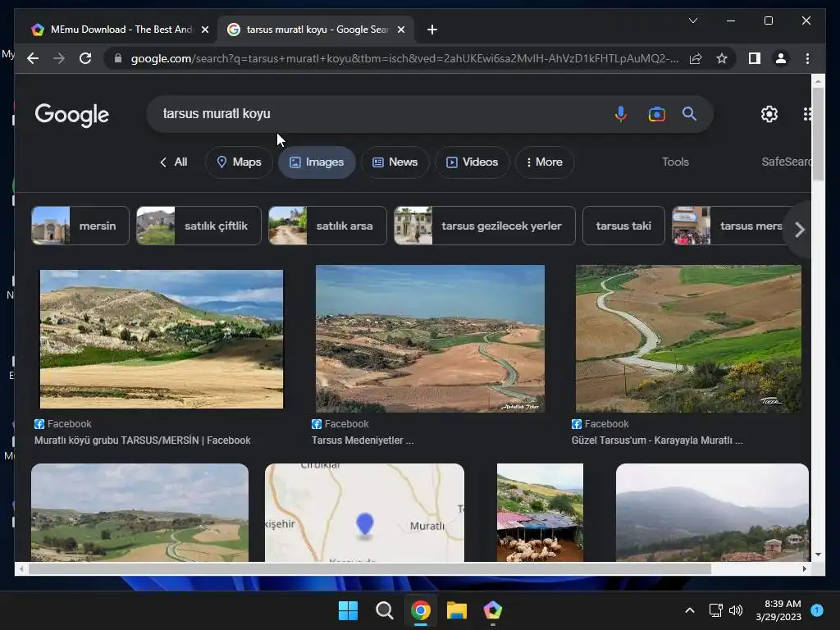
Task: Start voice search with the microphone
Action: pyautogui.click(x=620, y=114)
